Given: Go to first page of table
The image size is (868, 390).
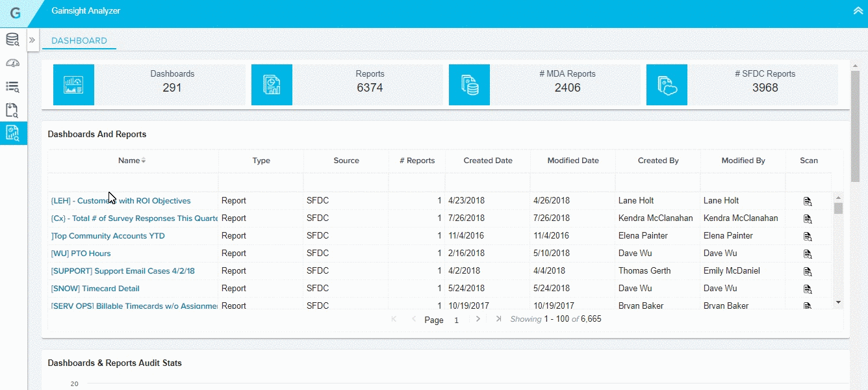Looking at the screenshot, I should click(394, 319).
